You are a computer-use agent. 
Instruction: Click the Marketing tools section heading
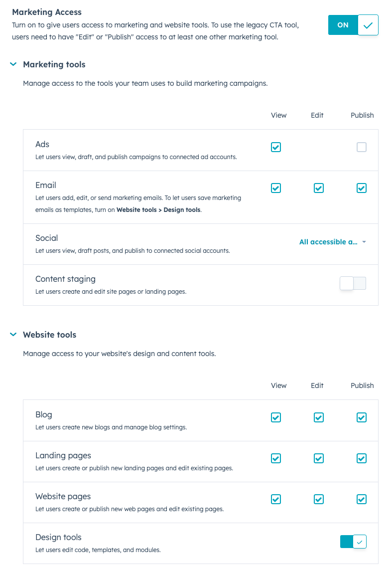coord(54,64)
